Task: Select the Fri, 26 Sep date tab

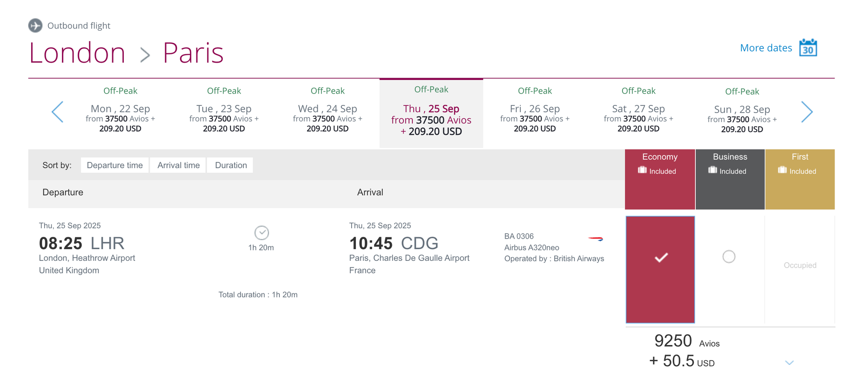Action: click(x=534, y=109)
